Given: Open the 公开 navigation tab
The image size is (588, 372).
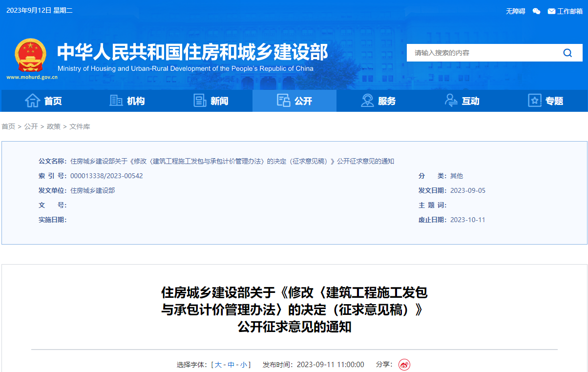Looking at the screenshot, I should coord(294,101).
